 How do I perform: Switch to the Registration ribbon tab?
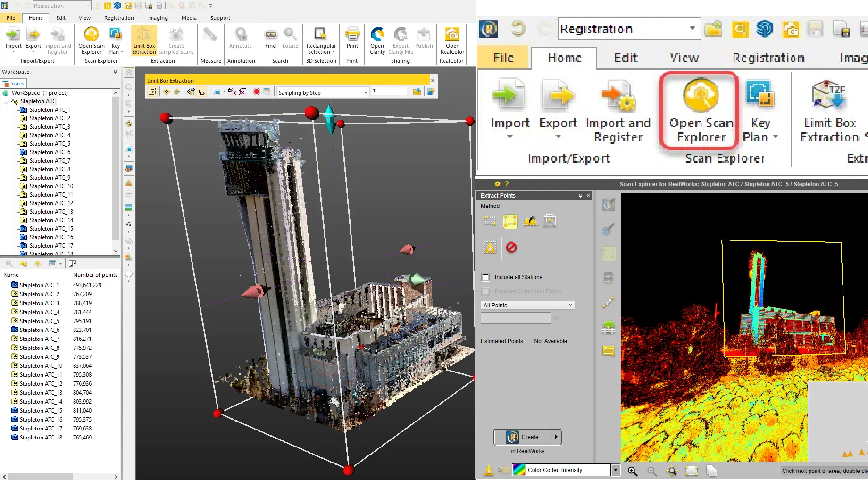[119, 18]
